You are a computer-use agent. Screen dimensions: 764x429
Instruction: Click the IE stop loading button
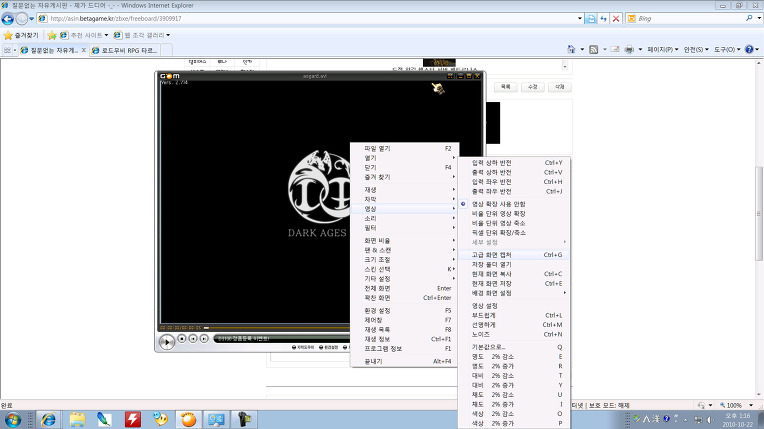point(616,19)
